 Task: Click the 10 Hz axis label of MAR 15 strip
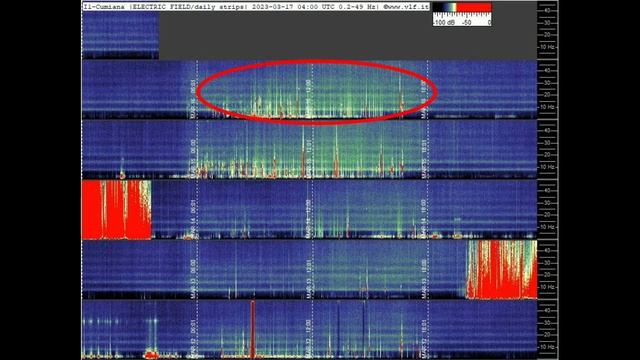pos(547,167)
